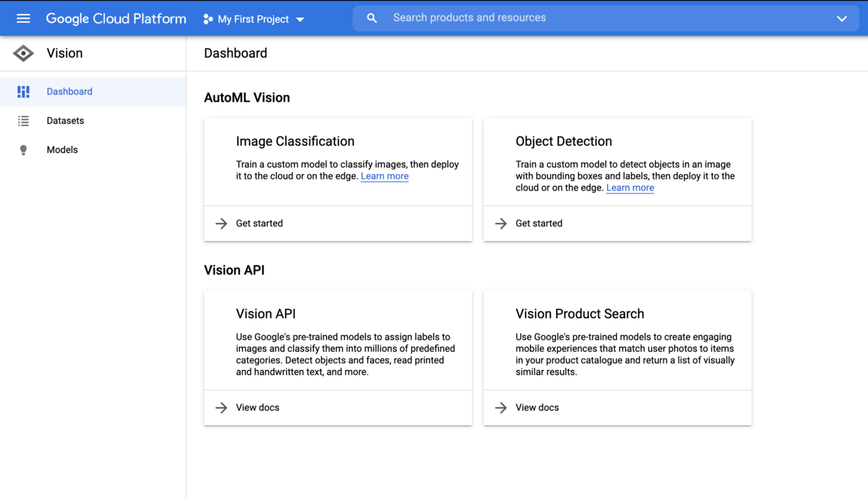Viewport: 868px width, 498px height.
Task: Click the project hexagon dots icon
Action: (208, 19)
